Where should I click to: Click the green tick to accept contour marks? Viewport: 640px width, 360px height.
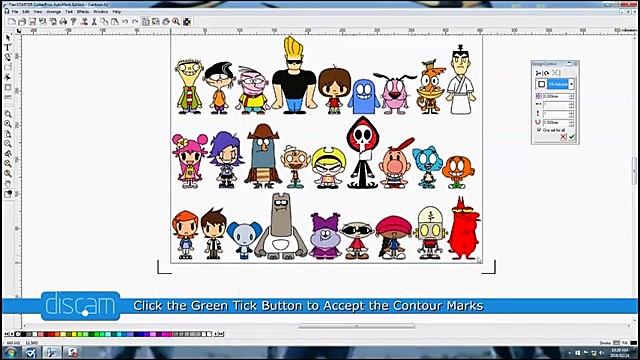click(x=572, y=137)
